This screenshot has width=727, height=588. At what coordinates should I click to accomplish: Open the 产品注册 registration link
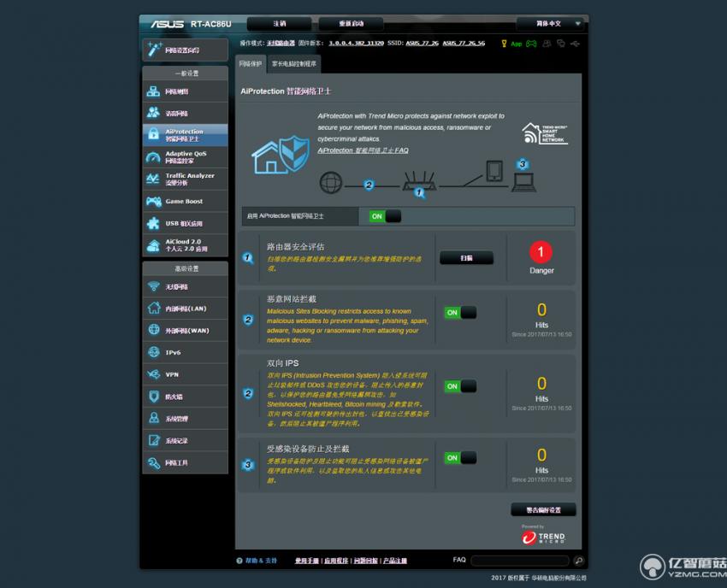point(395,561)
